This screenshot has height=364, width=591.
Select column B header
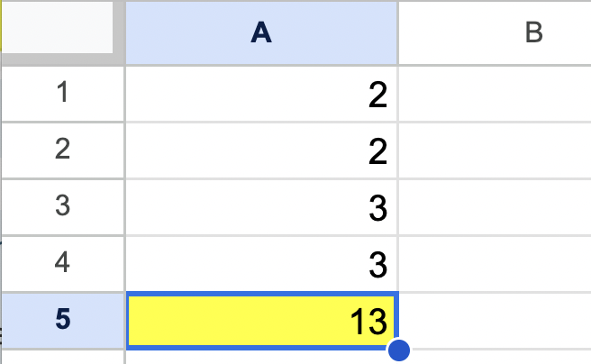[x=495, y=32]
